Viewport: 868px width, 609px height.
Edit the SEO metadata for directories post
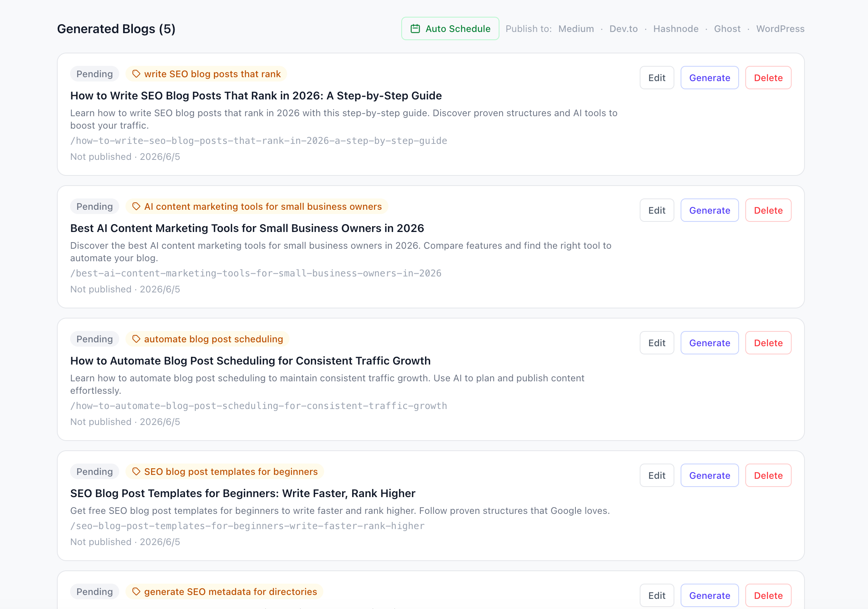pos(657,595)
